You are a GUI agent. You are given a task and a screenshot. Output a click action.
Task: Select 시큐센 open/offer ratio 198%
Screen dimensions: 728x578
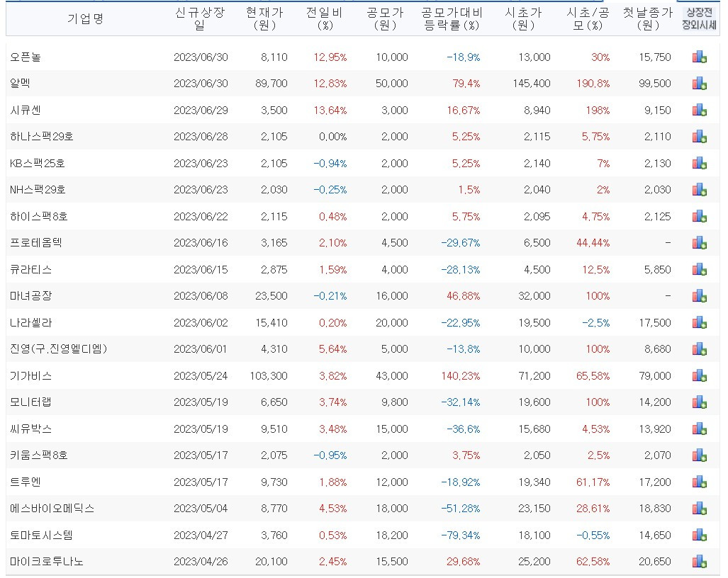point(598,110)
